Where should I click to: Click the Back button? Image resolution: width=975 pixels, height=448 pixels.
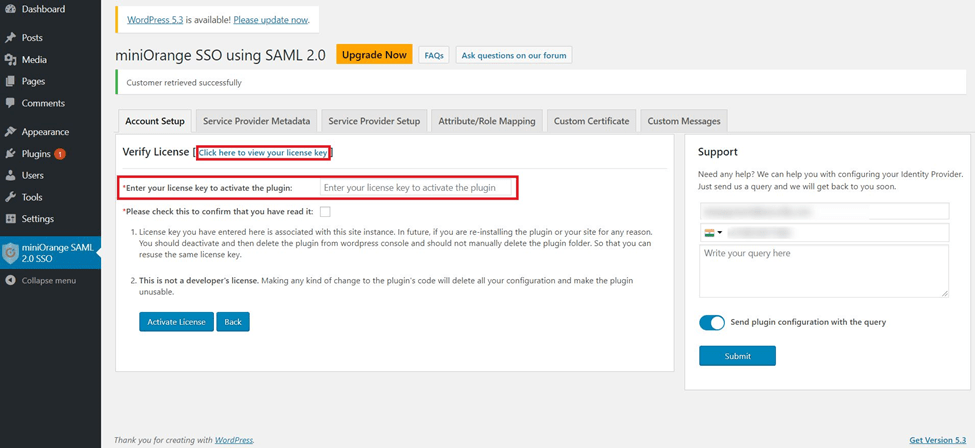233,322
